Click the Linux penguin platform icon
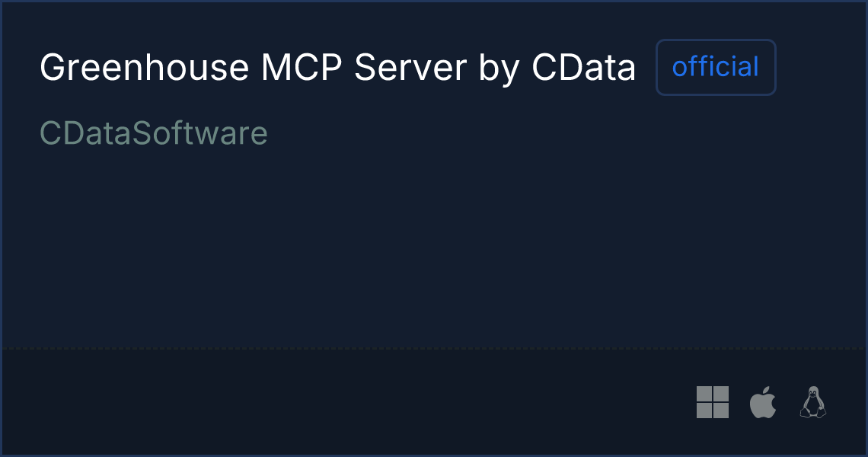The image size is (868, 457). coord(812,402)
